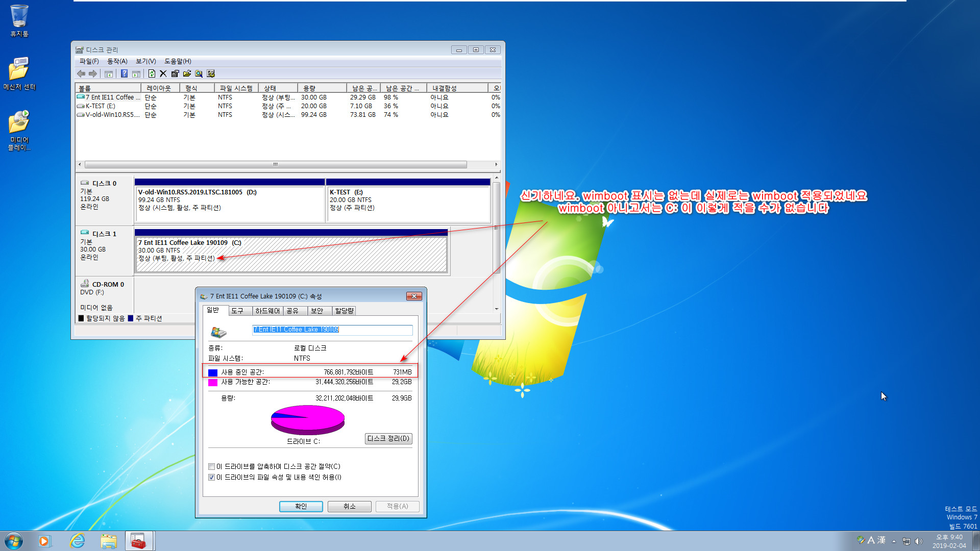The height and width of the screenshot is (551, 980).
Task: Click the blue used-space color swatch
Action: (x=213, y=372)
